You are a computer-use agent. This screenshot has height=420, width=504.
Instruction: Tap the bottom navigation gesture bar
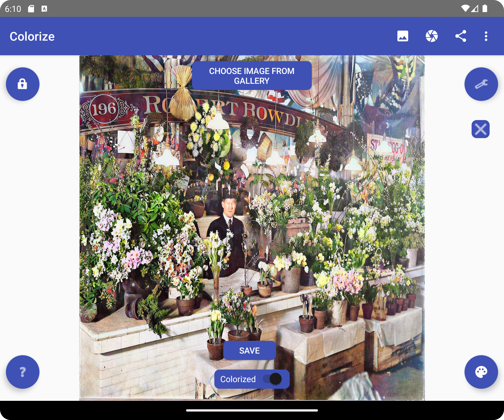coord(252,410)
